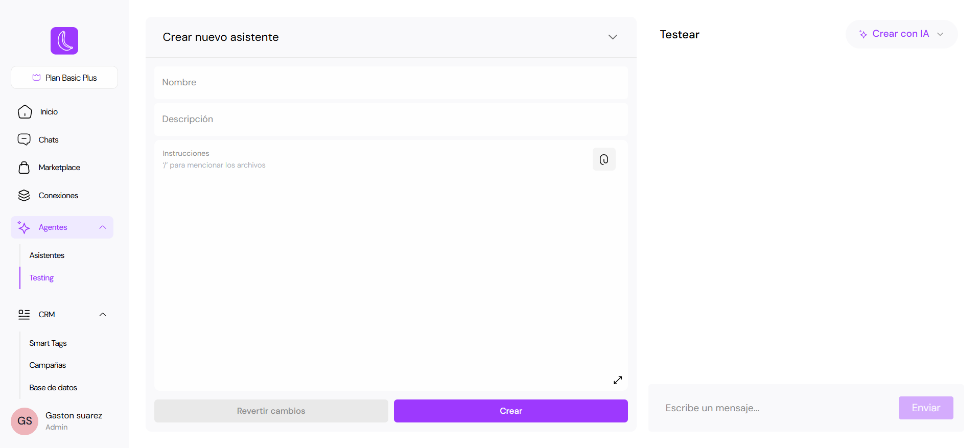Open Inicio via the home icon

25,112
